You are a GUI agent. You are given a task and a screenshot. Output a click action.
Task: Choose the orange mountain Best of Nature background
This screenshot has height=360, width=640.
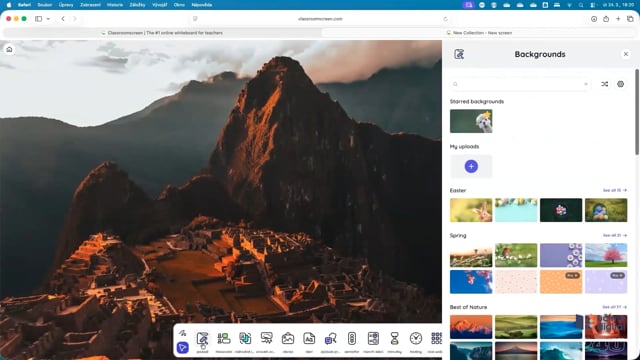[x=471, y=327]
